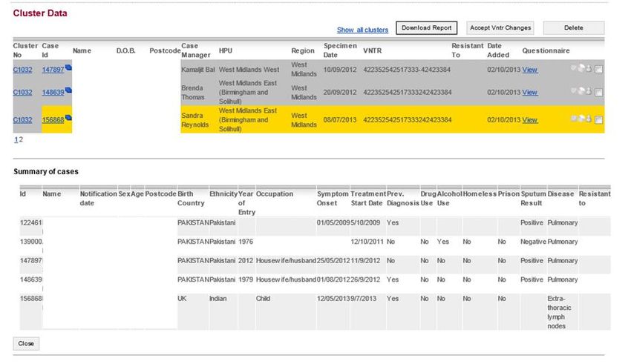
Task: Click the Symptom Onset column header
Action: (x=333, y=198)
